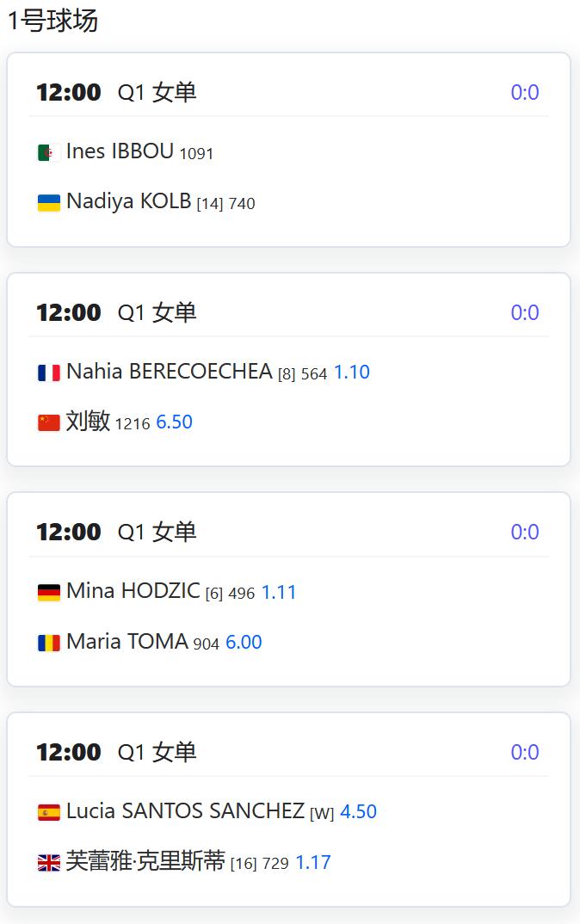Select odds 6.50 for 刘敏
The height and width of the screenshot is (924, 580).
pyautogui.click(x=174, y=422)
